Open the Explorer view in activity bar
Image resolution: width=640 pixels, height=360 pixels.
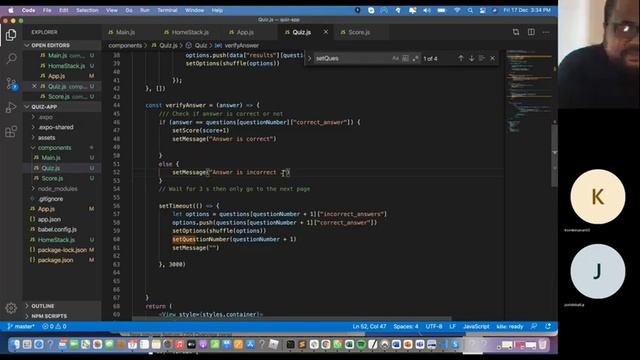(11, 35)
